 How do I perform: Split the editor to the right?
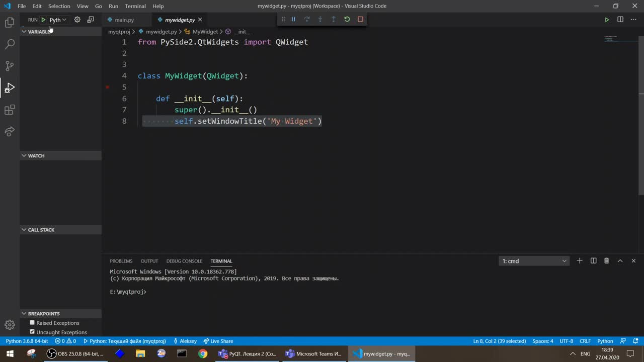pos(620,20)
